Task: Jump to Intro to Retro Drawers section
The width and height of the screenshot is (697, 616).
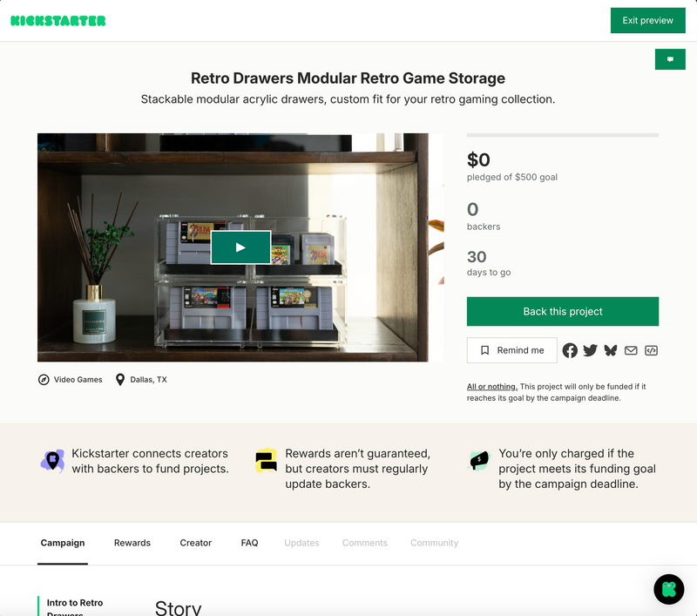Action: (x=75, y=606)
